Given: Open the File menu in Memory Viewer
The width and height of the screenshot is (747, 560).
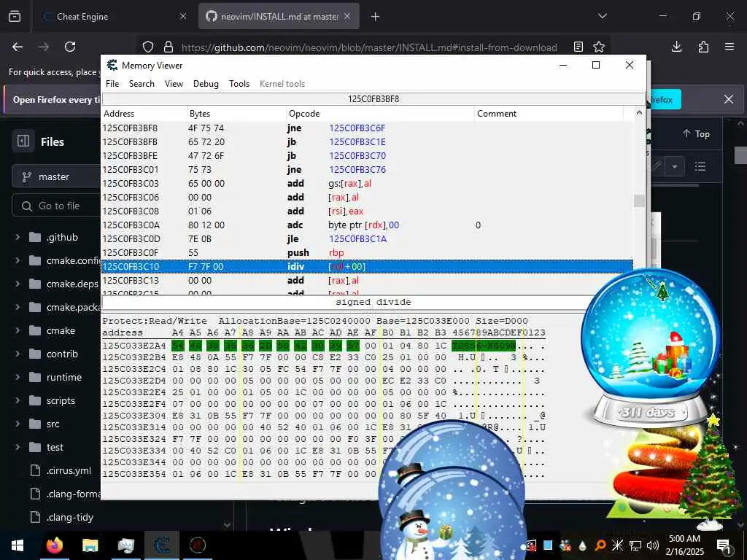Looking at the screenshot, I should (112, 84).
